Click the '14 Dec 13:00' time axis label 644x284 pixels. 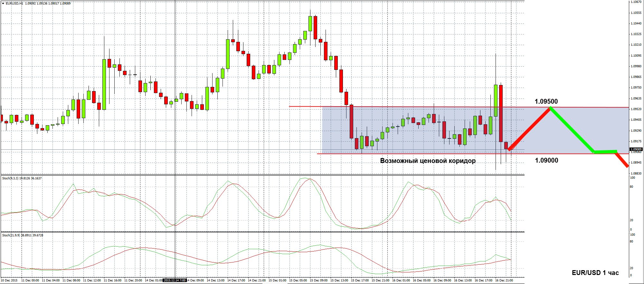pyautogui.click(x=215, y=280)
